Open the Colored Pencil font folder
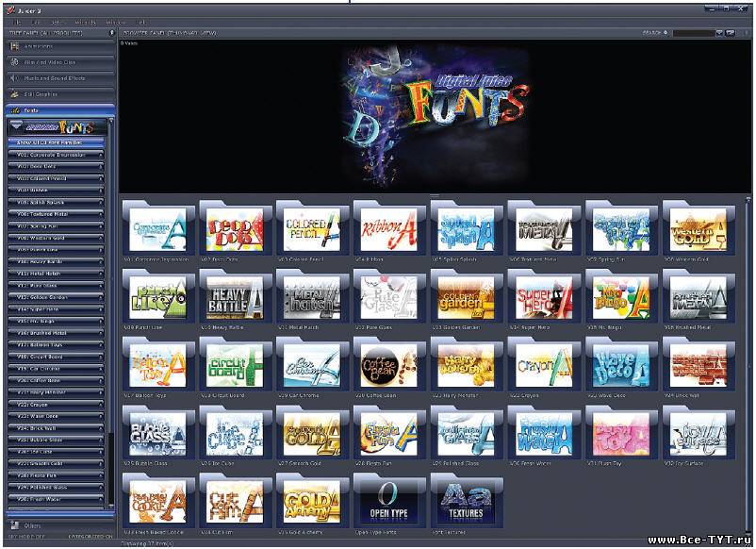The image size is (756, 549). click(312, 229)
